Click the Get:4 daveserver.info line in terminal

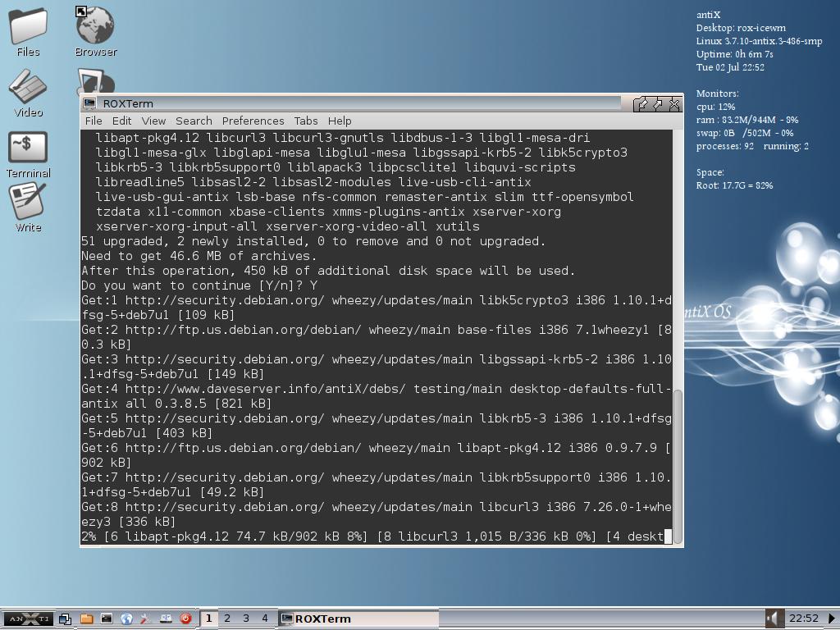[376, 396]
